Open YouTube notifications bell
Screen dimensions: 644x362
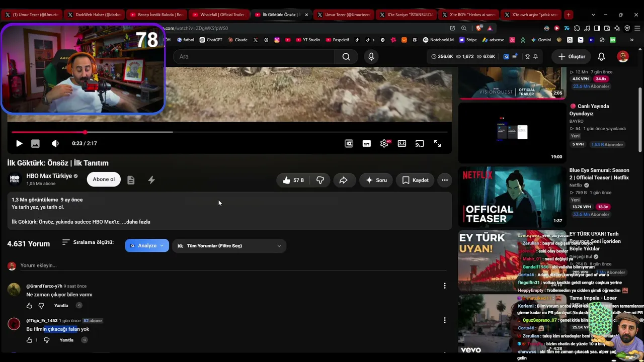click(x=601, y=57)
